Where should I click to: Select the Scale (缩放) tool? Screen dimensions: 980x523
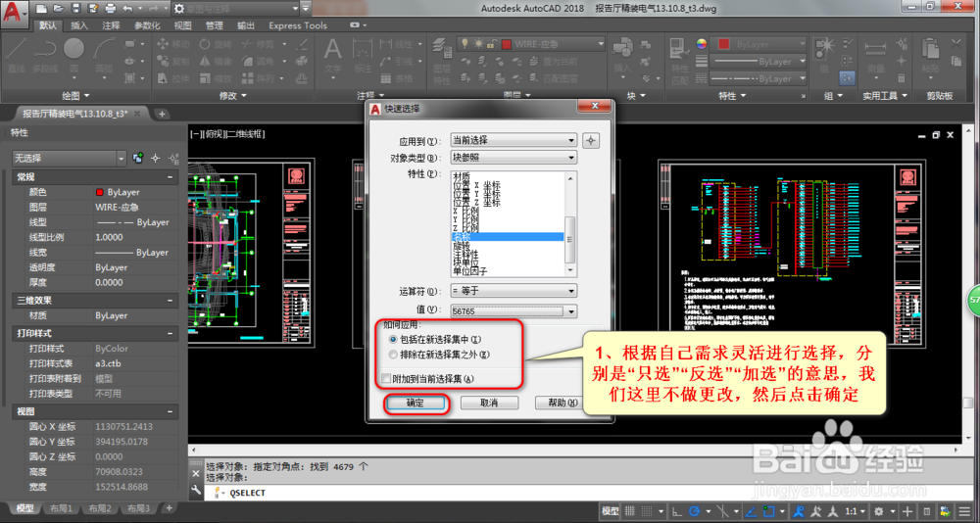tap(216, 78)
